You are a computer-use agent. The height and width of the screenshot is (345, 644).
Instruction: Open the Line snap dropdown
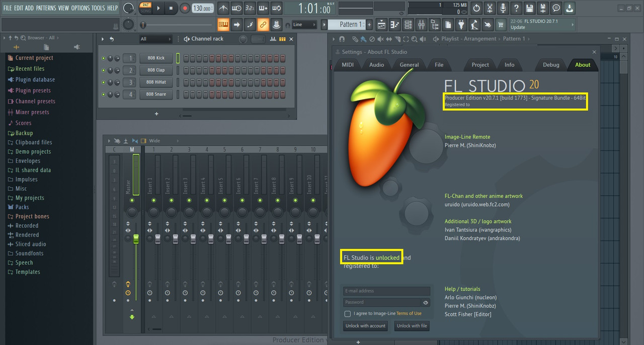[x=304, y=24]
